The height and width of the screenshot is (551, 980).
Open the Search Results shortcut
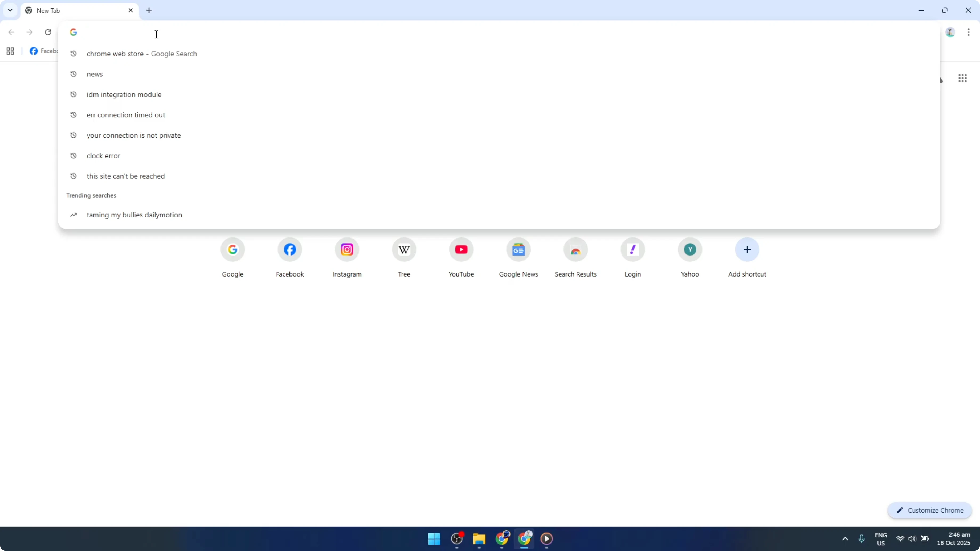[x=575, y=249]
